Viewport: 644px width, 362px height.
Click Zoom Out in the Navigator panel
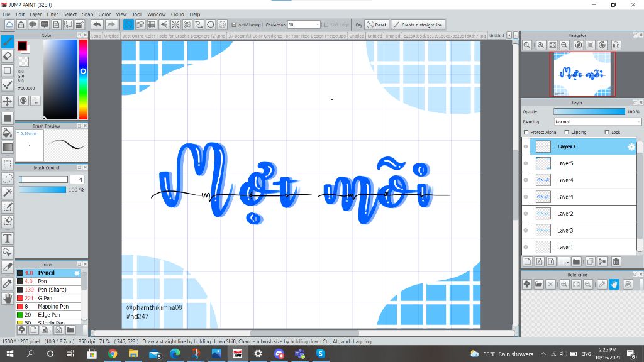coord(565,45)
